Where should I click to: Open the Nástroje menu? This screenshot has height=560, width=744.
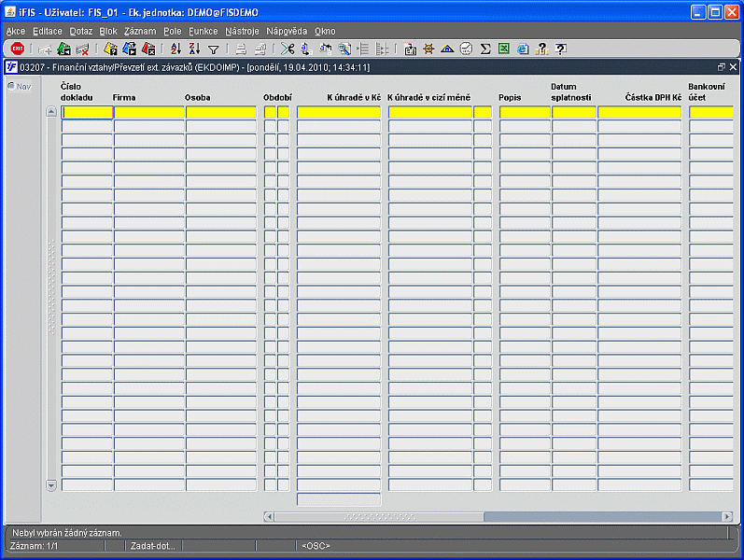242,32
